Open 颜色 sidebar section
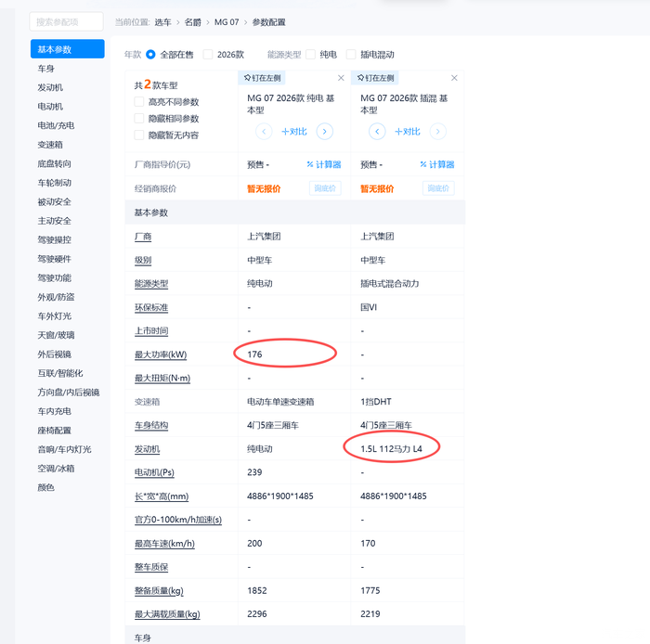 coord(46,487)
